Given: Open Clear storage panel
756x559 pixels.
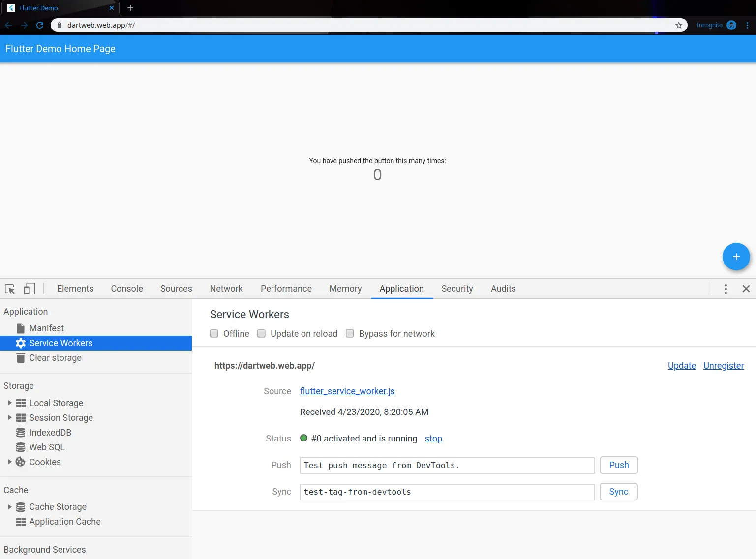Looking at the screenshot, I should (55, 357).
